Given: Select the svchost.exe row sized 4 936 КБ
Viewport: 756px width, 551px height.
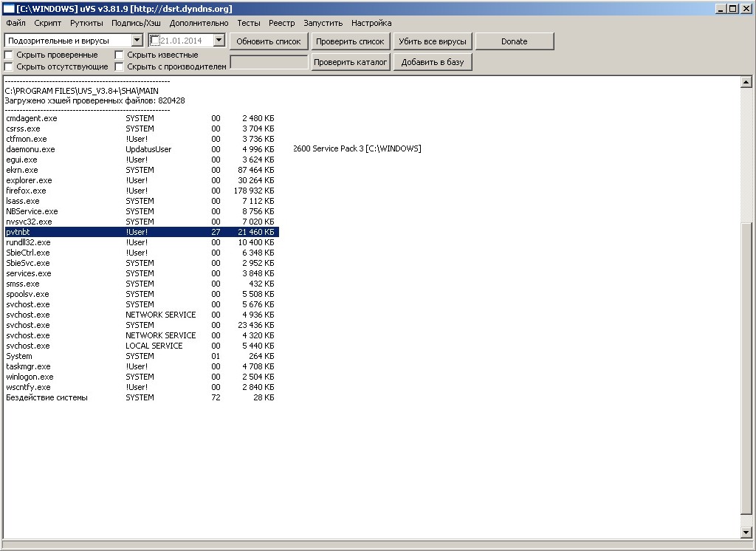Looking at the screenshot, I should (141, 315).
